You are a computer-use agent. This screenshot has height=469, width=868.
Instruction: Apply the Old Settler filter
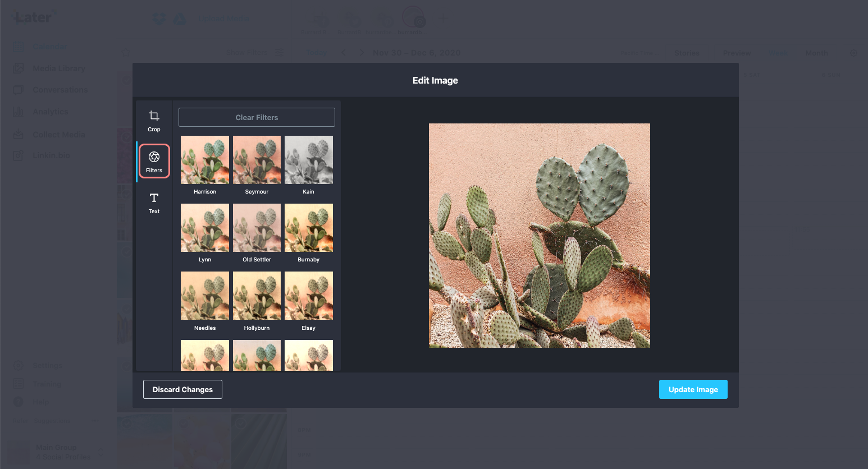point(257,228)
